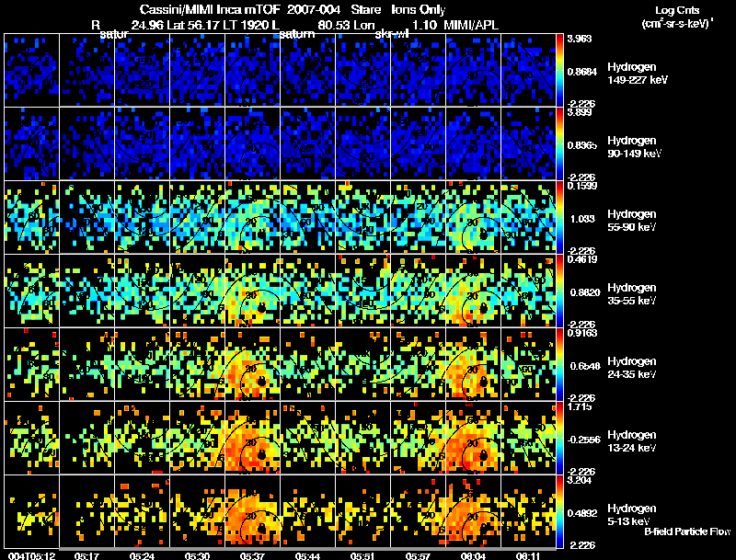Click the color bar for Hydrogen 24-35 keV
This screenshot has height=560, width=736.
(x=559, y=364)
